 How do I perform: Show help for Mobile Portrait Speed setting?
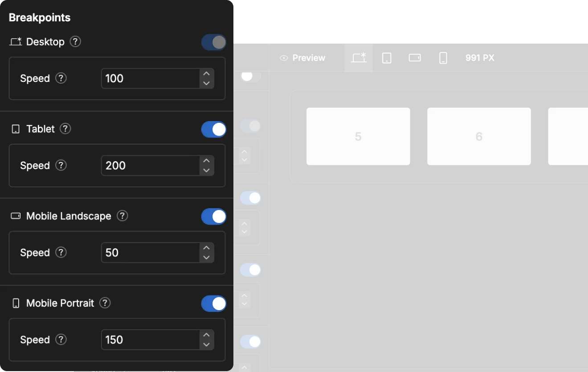pos(61,340)
